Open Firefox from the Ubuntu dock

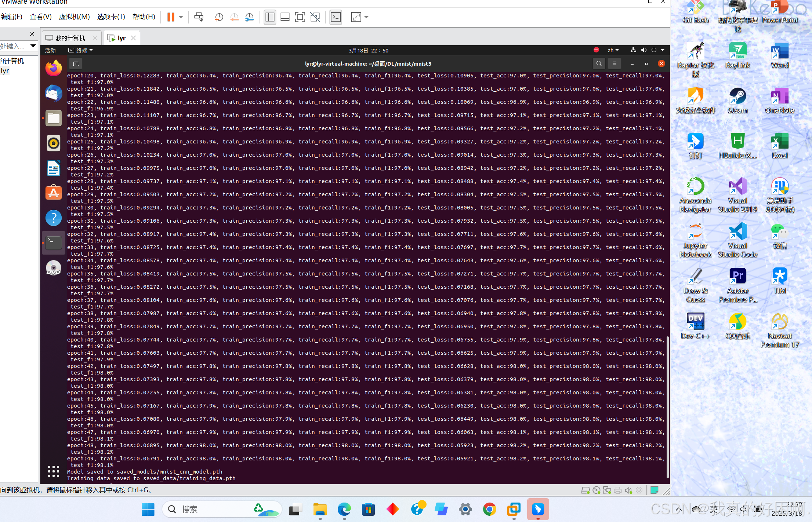54,68
